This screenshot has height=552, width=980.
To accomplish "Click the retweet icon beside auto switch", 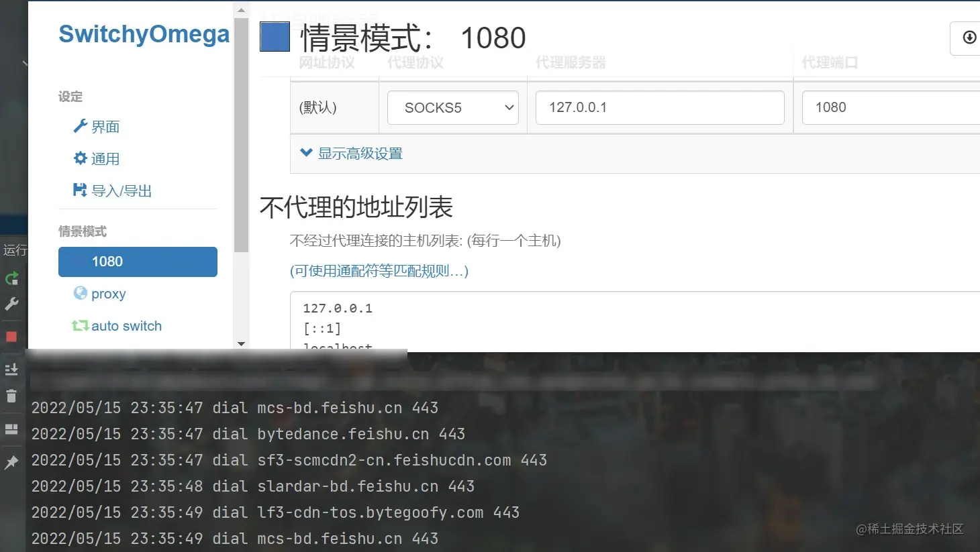I will pos(80,325).
